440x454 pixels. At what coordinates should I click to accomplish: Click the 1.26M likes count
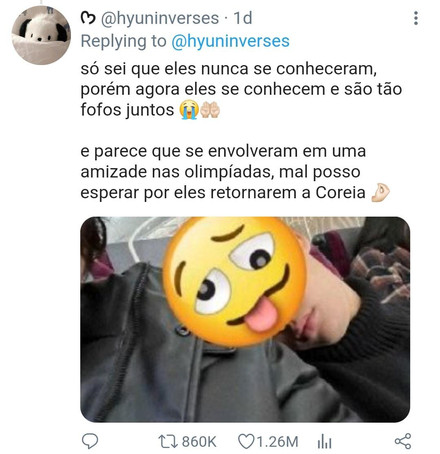coord(277,442)
